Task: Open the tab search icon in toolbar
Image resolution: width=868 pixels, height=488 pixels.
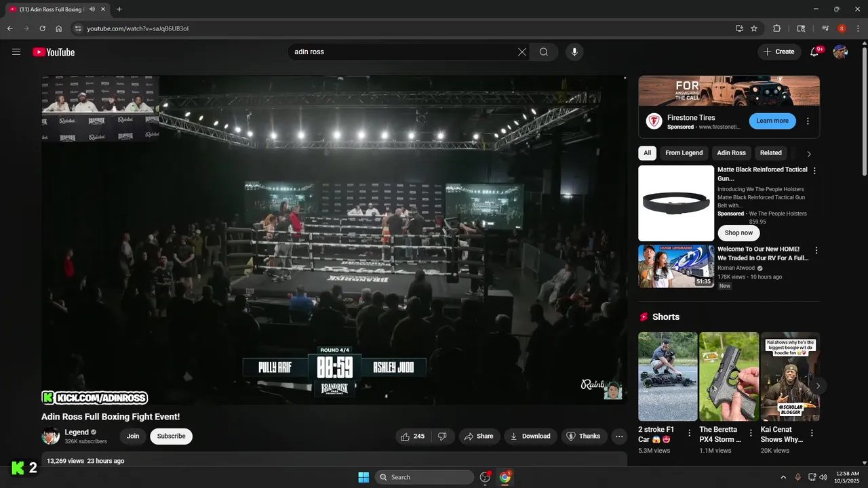Action: tap(801, 28)
